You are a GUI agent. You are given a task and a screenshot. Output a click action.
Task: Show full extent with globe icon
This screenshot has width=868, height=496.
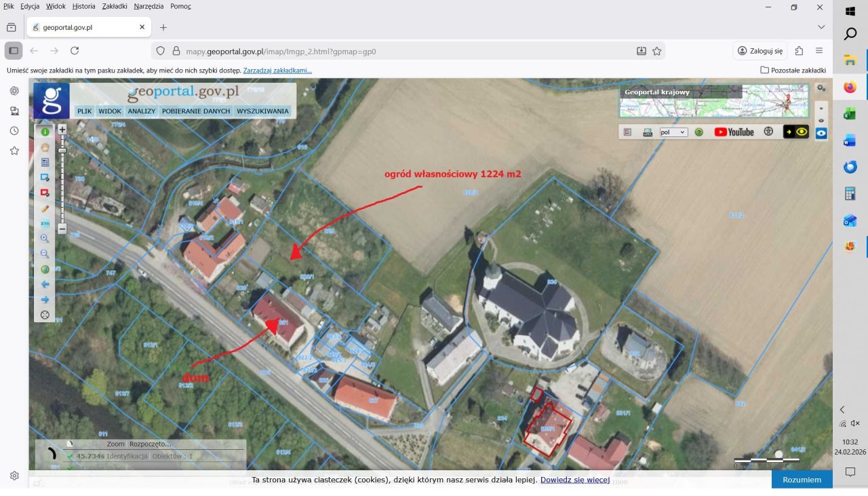pos(45,269)
